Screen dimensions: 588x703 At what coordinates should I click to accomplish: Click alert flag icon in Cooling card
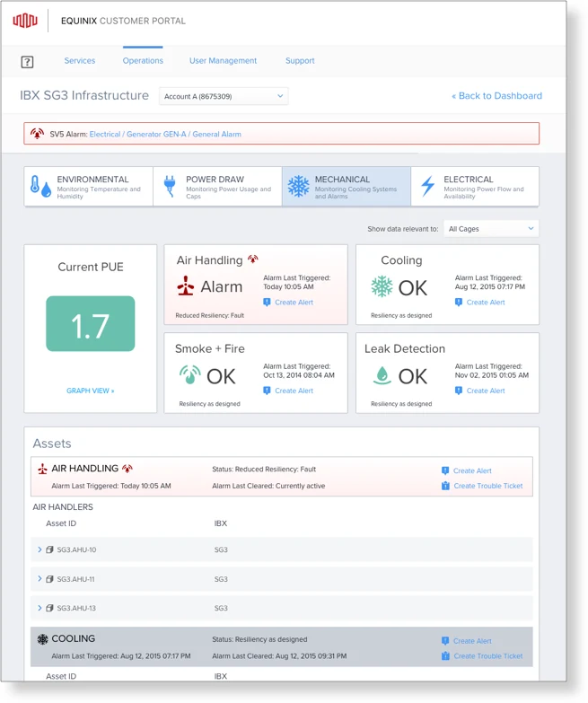pos(459,303)
